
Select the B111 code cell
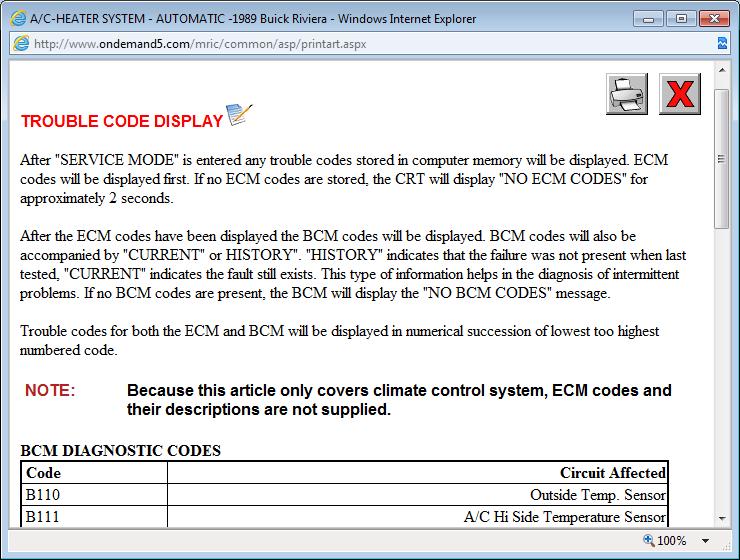click(94, 517)
